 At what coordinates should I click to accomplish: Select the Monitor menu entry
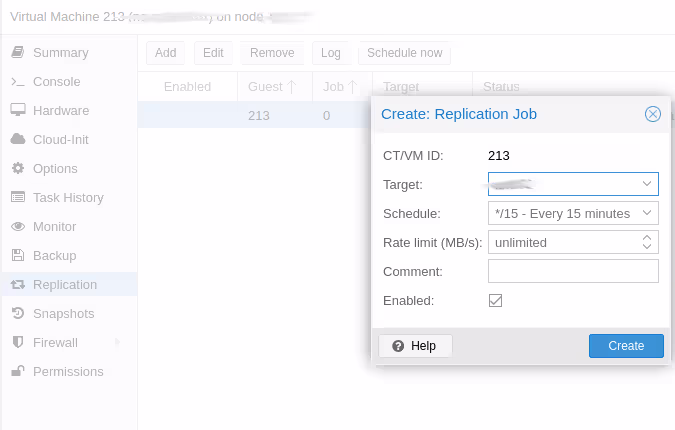[54, 227]
